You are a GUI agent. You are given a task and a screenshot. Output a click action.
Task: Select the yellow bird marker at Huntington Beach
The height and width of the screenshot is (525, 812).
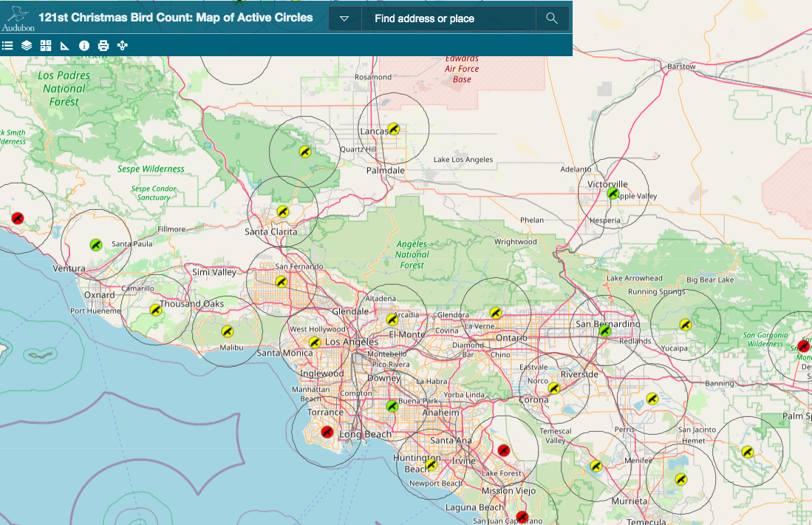click(432, 465)
